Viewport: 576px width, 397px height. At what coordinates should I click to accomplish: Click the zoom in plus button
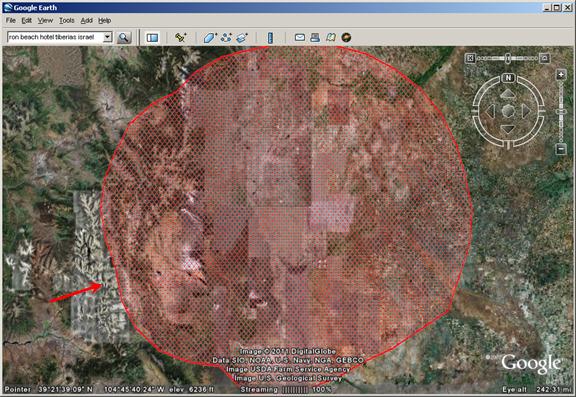click(x=561, y=75)
